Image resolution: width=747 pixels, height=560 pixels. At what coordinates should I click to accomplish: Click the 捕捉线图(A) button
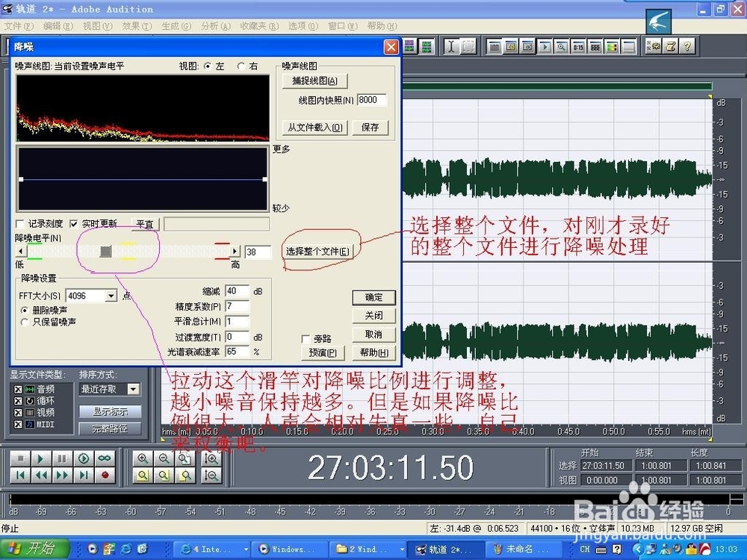(x=315, y=81)
